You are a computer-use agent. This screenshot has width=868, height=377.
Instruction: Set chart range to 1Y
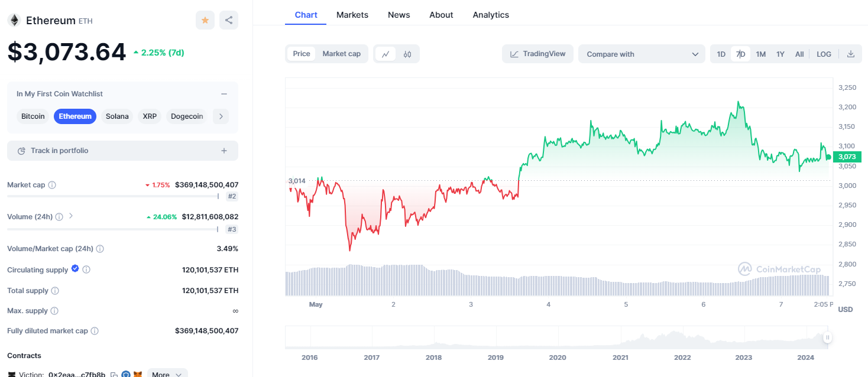(780, 54)
